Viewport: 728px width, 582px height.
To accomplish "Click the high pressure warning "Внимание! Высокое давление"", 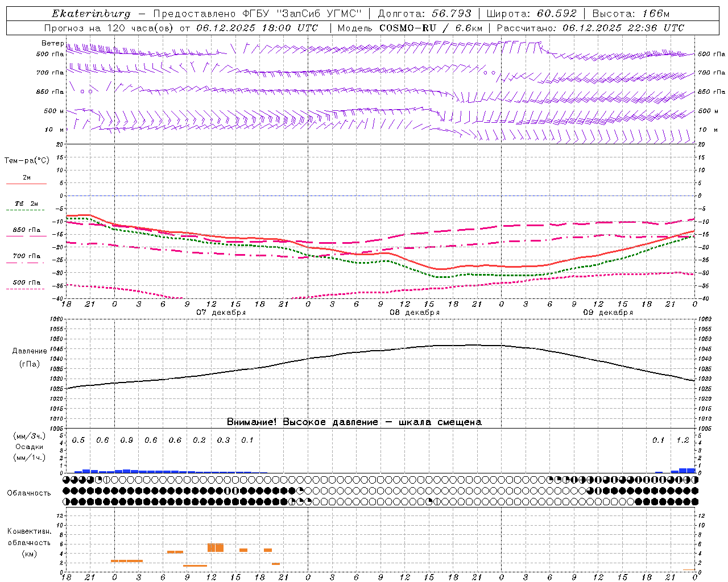I will point(302,422).
